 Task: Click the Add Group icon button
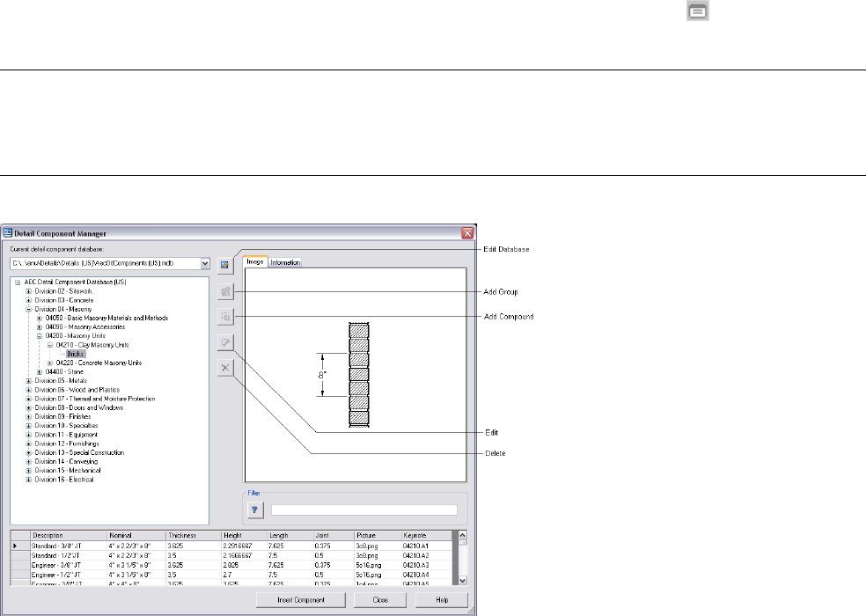click(225, 291)
